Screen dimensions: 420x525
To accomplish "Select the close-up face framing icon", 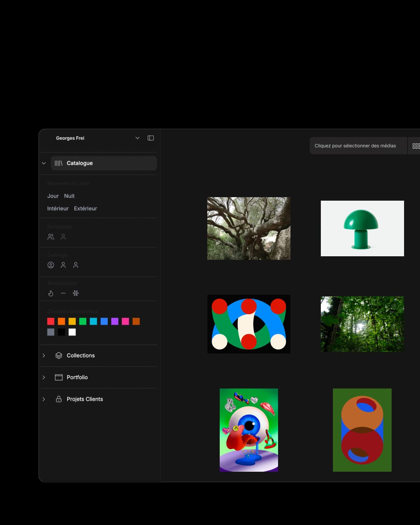I will click(51, 265).
